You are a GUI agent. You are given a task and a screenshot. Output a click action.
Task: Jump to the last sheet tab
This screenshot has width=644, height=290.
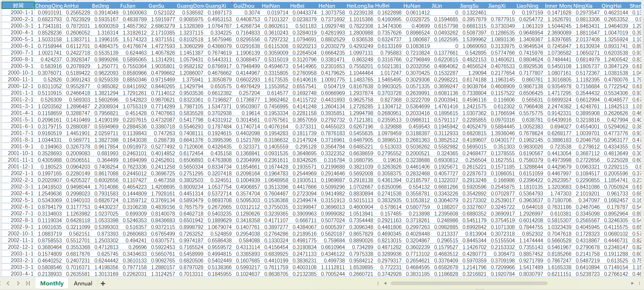point(28,283)
